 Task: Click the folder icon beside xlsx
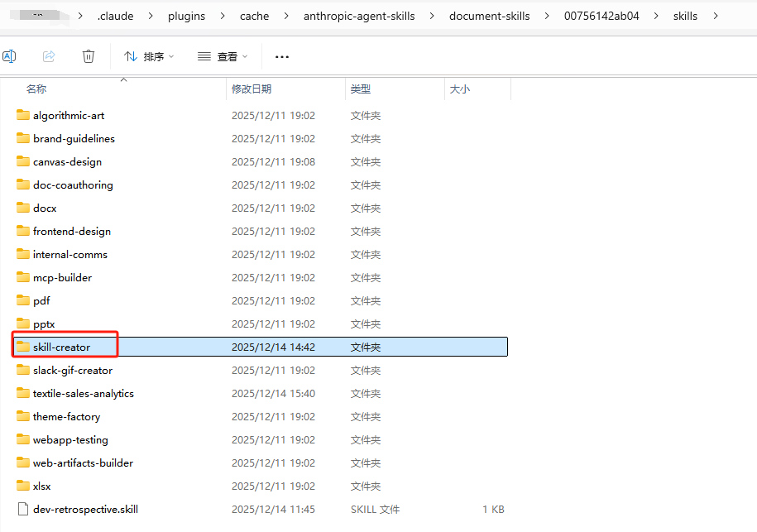click(22, 486)
